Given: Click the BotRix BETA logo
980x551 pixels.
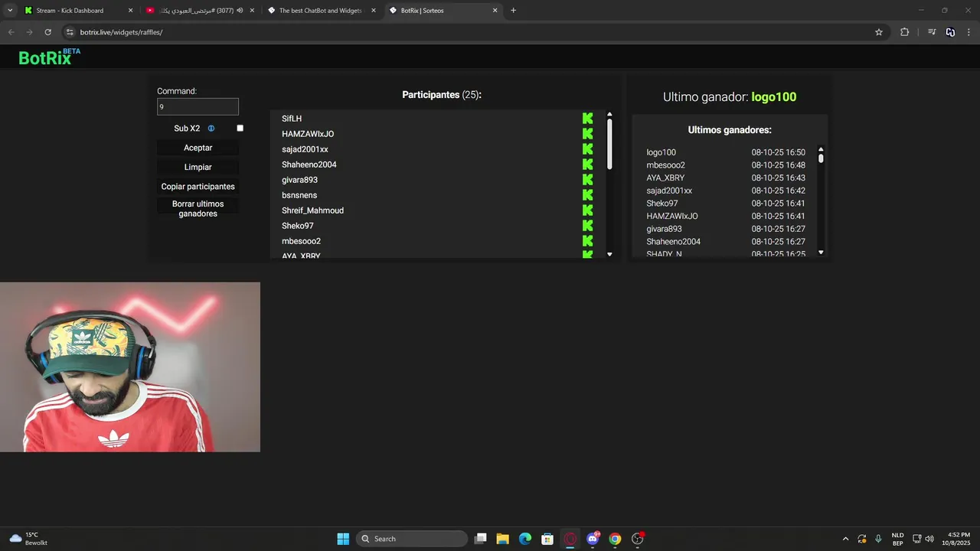Looking at the screenshot, I should pyautogui.click(x=49, y=57).
